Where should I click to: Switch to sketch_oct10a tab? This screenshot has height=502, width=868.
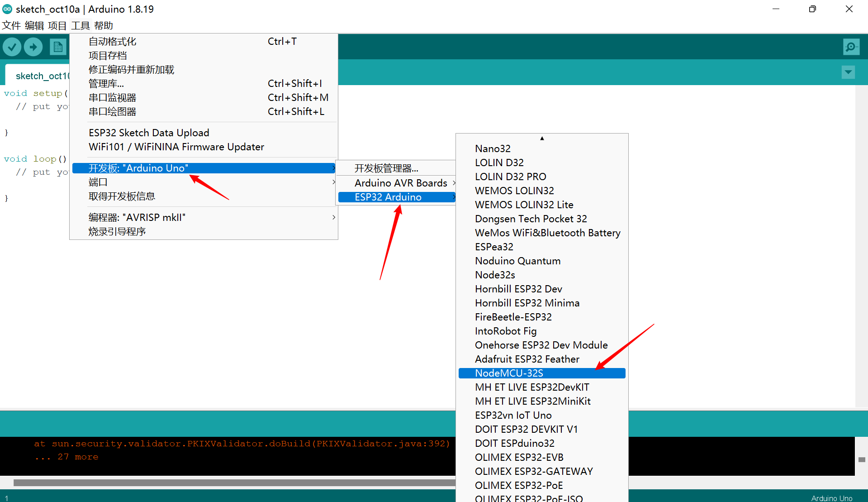pos(38,76)
